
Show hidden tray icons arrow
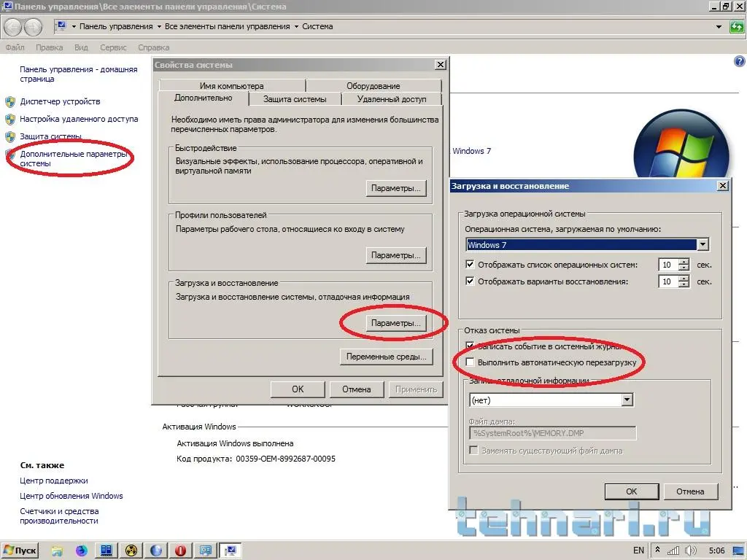click(657, 550)
